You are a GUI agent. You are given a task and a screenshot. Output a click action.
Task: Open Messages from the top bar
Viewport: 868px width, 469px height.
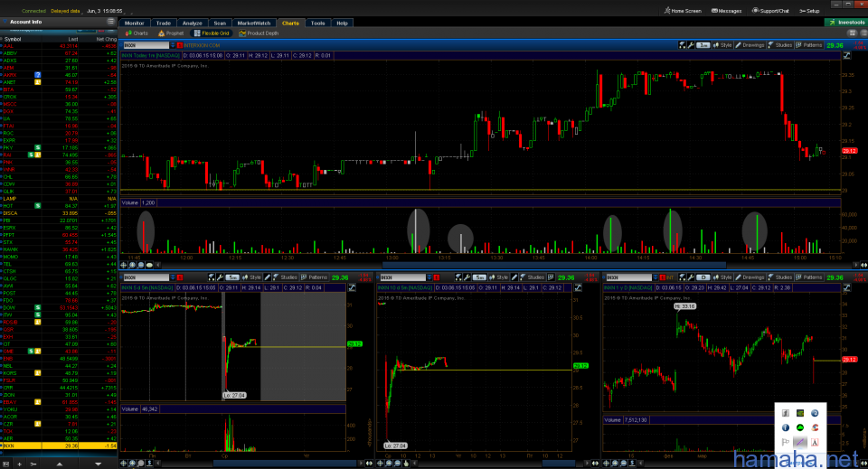click(x=726, y=11)
